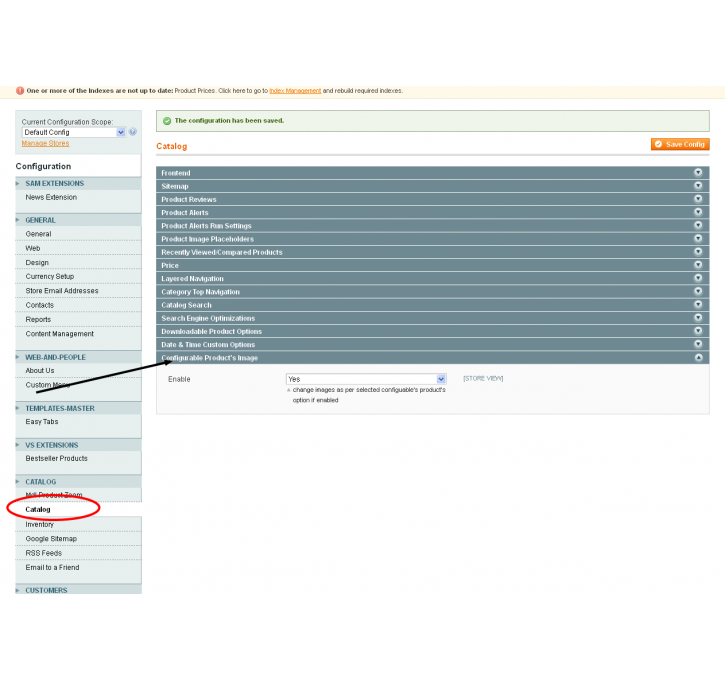Expand Catalog Search arrow icon
Image resolution: width=725 pixels, height=680 pixels.
coord(698,304)
